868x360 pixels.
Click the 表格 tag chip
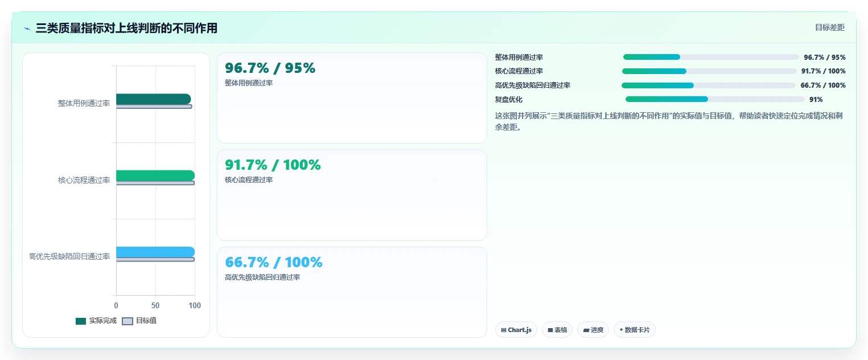pyautogui.click(x=557, y=330)
